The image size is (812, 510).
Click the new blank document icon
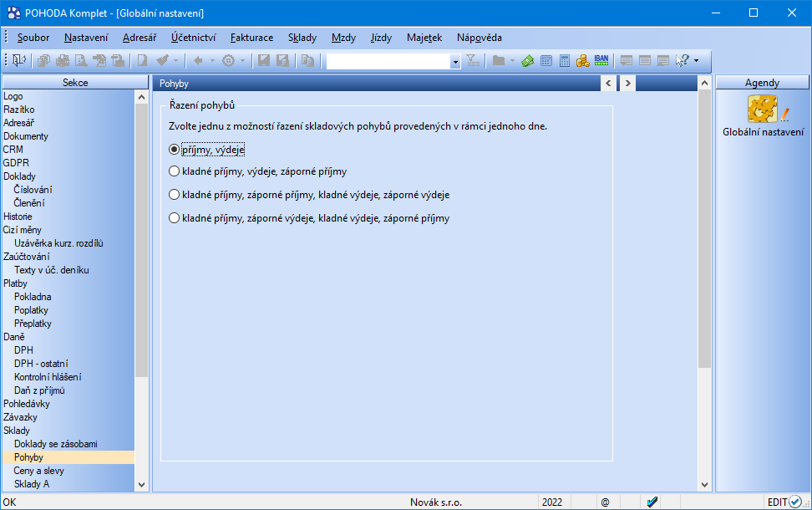click(142, 61)
